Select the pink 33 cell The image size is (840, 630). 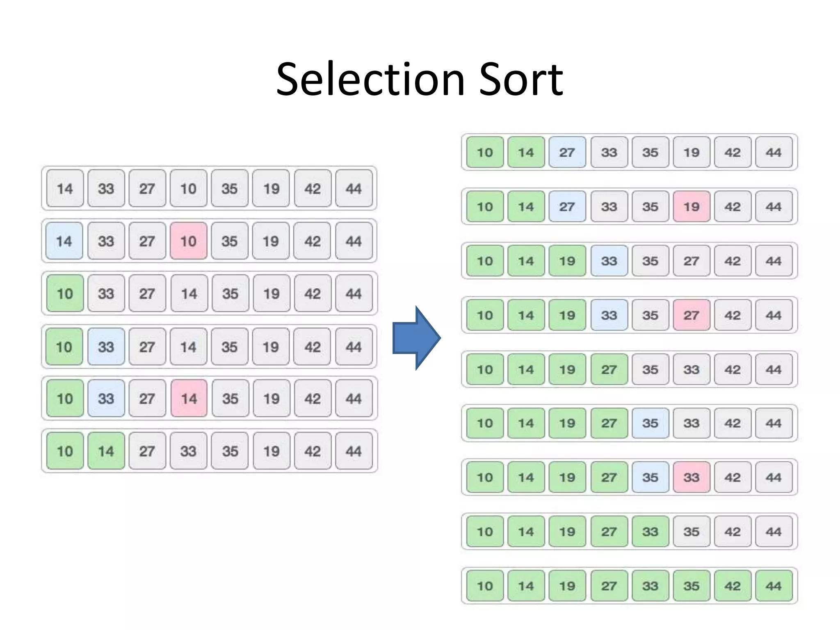point(692,477)
